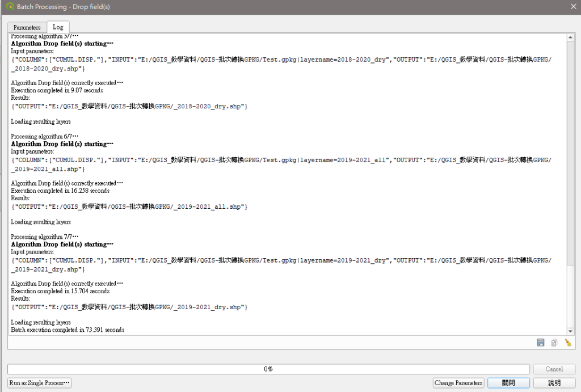Click the output result line for _2019-2021_dry.shp
This screenshot has height=392, width=581.
click(x=129, y=307)
